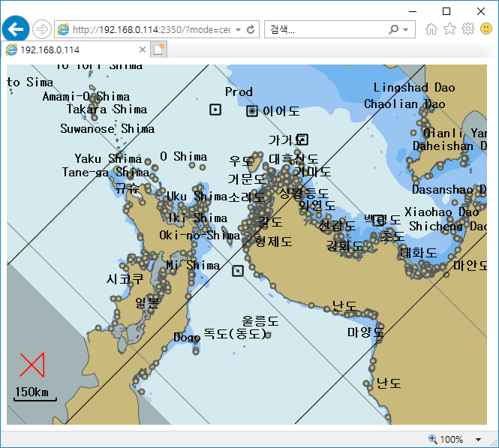This screenshot has height=448, width=499.
Task: Click the red north arrow symbol on map
Action: (x=32, y=364)
